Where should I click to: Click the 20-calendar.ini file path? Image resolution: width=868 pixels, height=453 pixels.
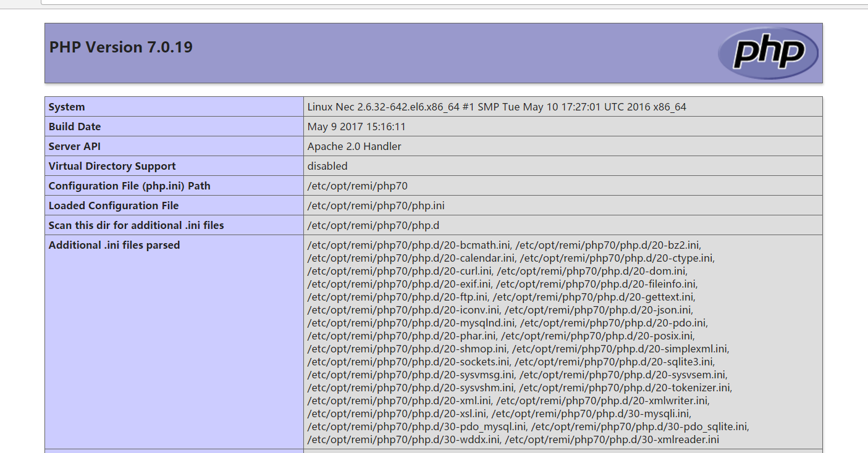point(411,258)
